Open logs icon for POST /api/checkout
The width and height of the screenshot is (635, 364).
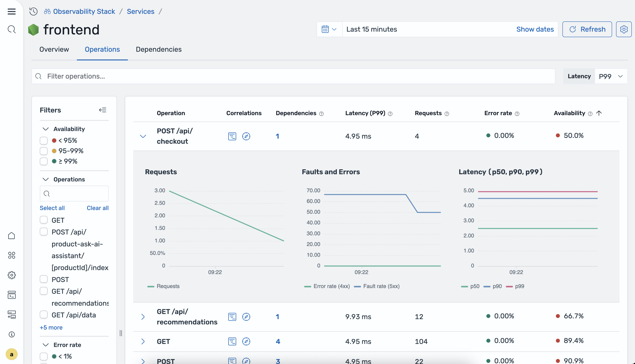(x=232, y=136)
